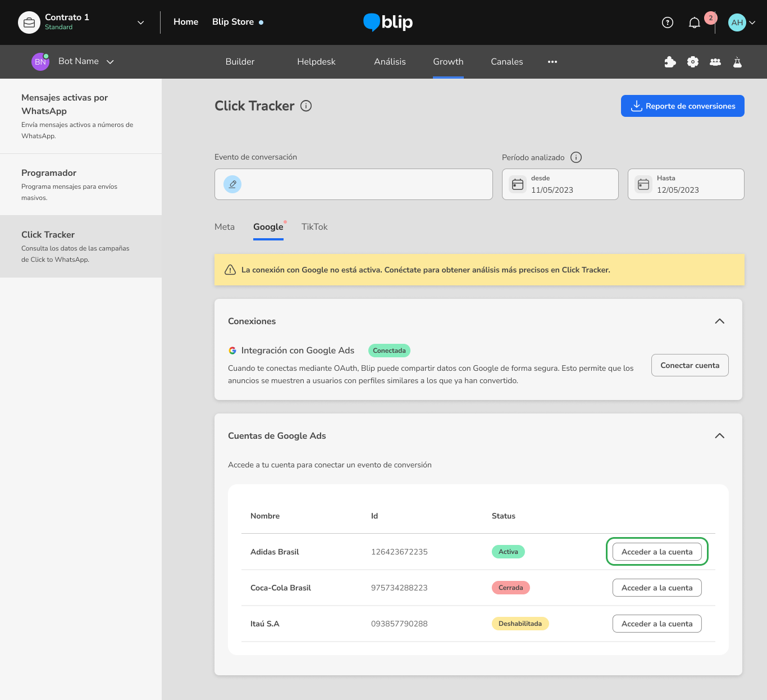This screenshot has width=767, height=700.
Task: Click the help question mark icon
Action: [x=667, y=22]
